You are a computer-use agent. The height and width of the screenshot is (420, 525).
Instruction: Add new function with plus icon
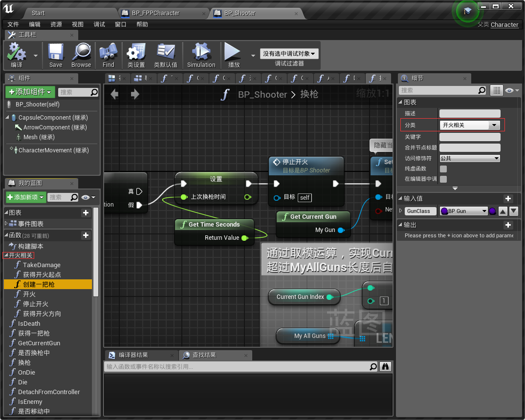(86, 235)
